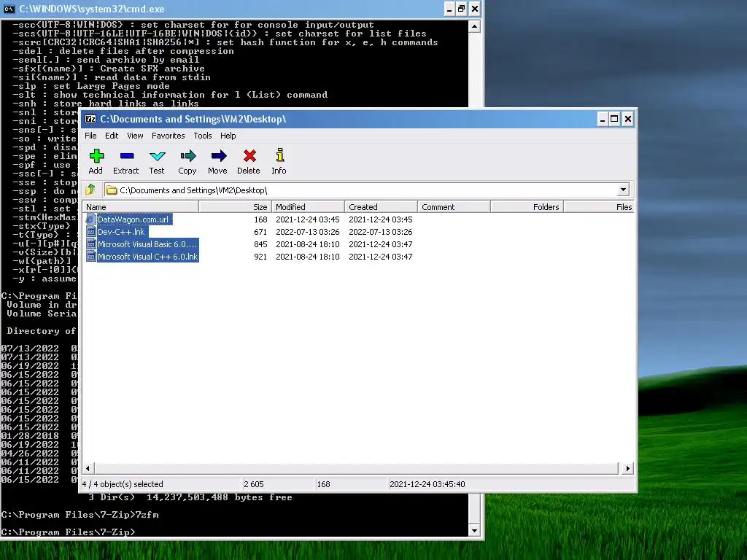Click the Microsoft Visual Basic 6.0 shortcut icon
Image resolution: width=747 pixels, height=560 pixels.
click(91, 244)
